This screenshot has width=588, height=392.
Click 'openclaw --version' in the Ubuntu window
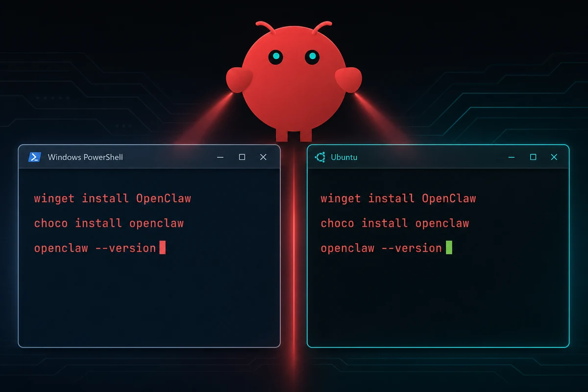[381, 248]
